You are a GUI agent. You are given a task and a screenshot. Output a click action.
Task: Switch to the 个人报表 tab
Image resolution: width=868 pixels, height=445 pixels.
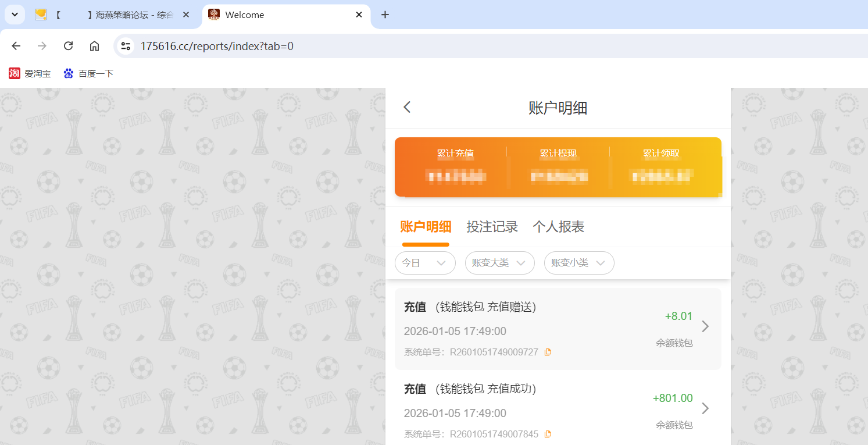click(558, 227)
